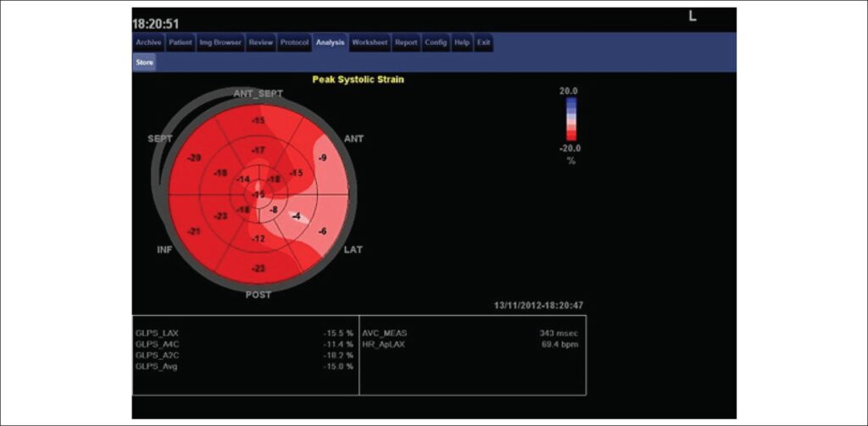Screen dimensions: 868x426
Task: Open the Img Browser tab
Action: (221, 42)
